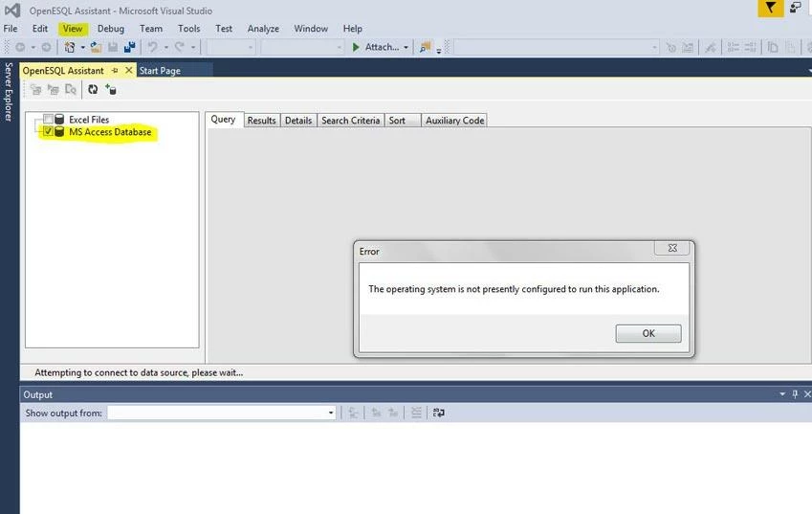This screenshot has width=812, height=514.
Task: Click Go to Previous Message Output icon
Action: tap(377, 413)
